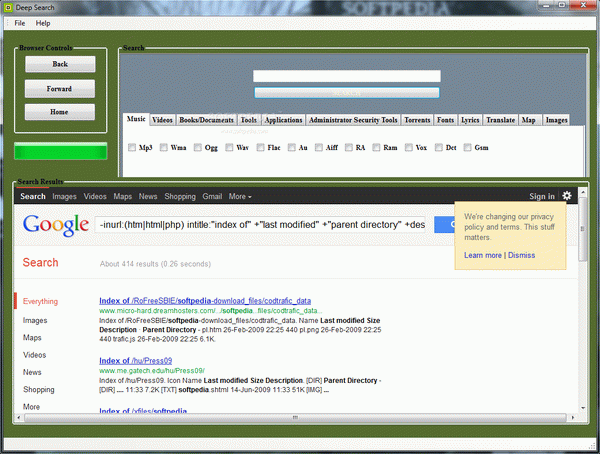Open the codtrafic_data index result link
This screenshot has width=600, height=454.
coord(205,300)
